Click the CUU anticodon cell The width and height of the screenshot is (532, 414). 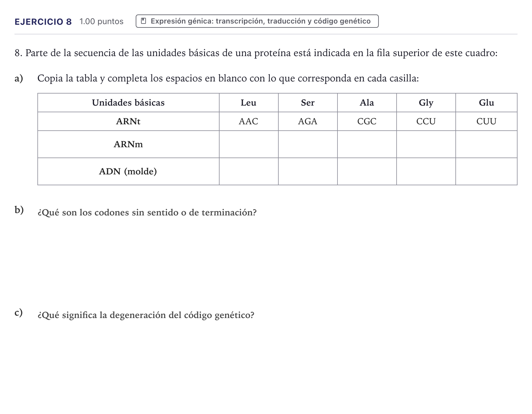[x=486, y=121]
